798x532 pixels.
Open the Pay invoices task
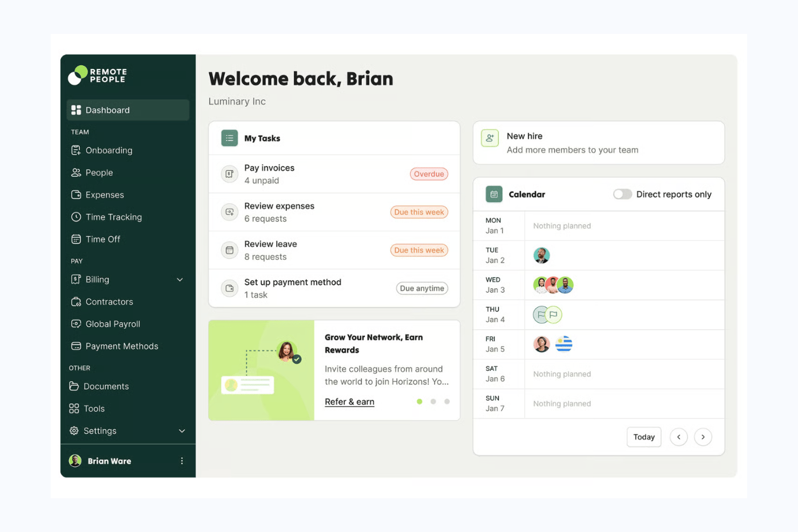(x=334, y=174)
